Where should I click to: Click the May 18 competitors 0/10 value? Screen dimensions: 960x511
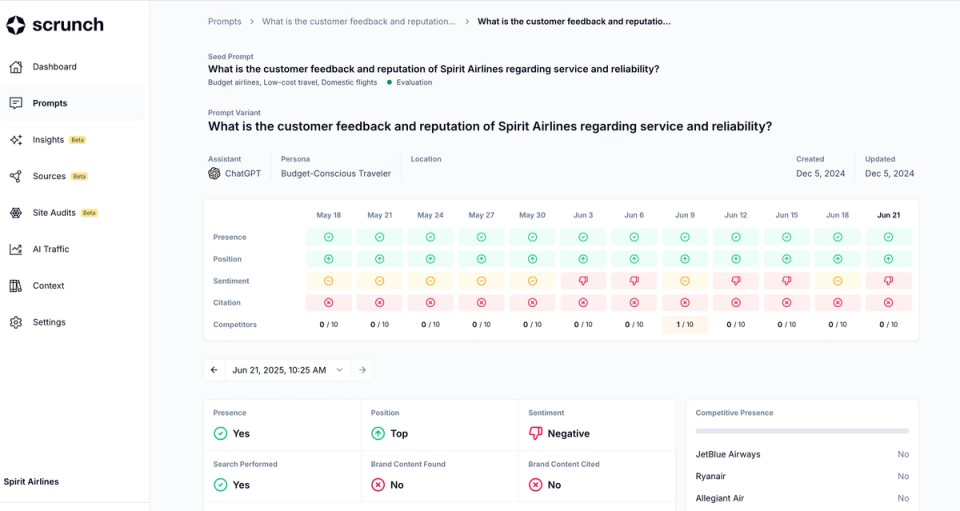tap(329, 325)
